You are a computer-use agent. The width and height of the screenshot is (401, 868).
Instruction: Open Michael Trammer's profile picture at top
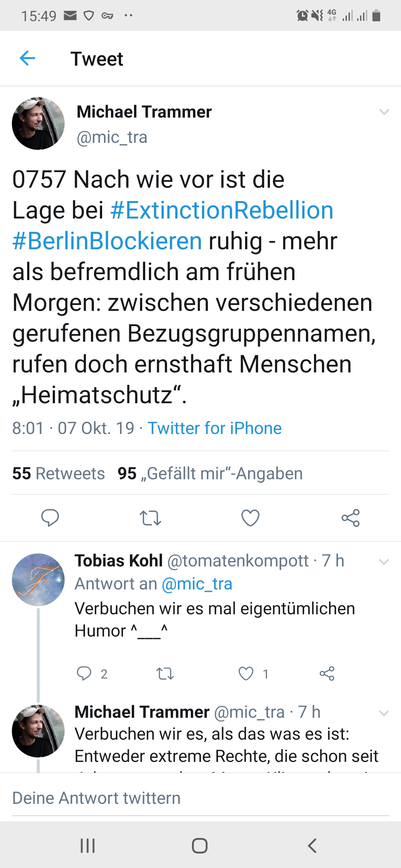pyautogui.click(x=38, y=124)
